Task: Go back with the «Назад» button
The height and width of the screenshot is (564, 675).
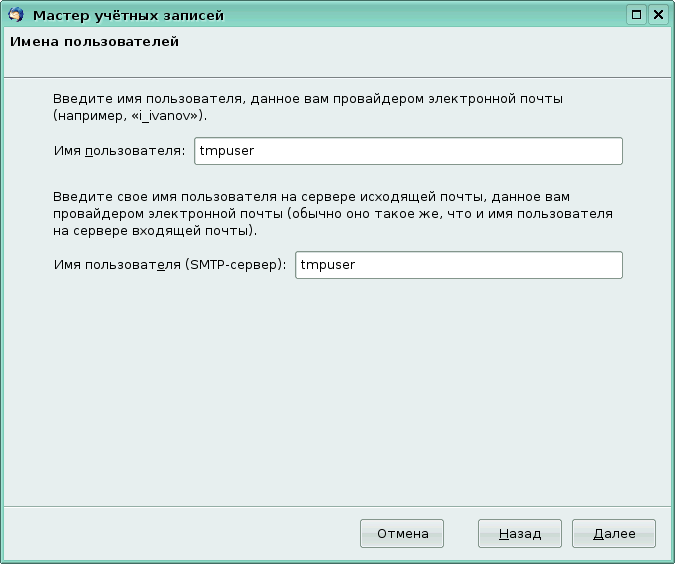Action: (519, 534)
